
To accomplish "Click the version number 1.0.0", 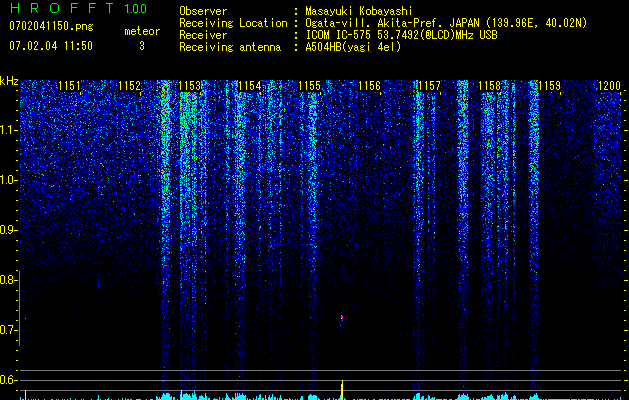I will pyautogui.click(x=135, y=9).
